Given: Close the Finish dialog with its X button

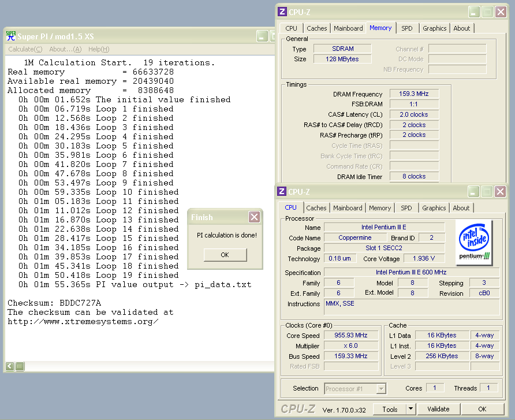Looking at the screenshot, I should click(x=254, y=217).
